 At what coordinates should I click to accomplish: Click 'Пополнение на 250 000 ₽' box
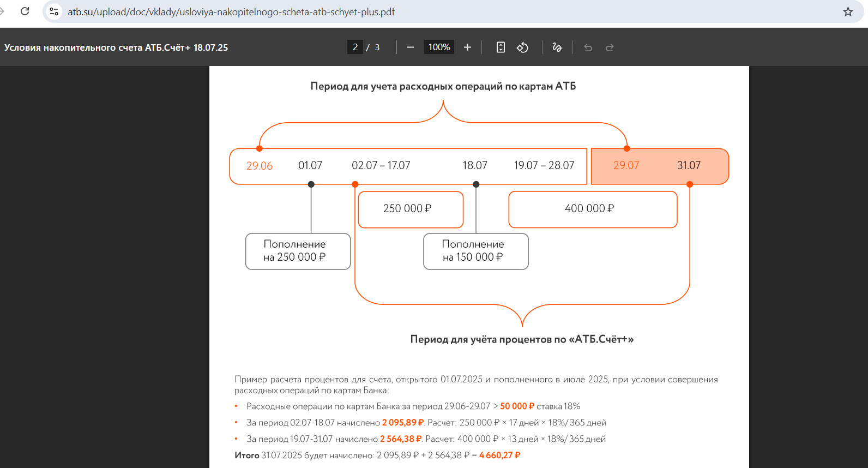tap(298, 251)
